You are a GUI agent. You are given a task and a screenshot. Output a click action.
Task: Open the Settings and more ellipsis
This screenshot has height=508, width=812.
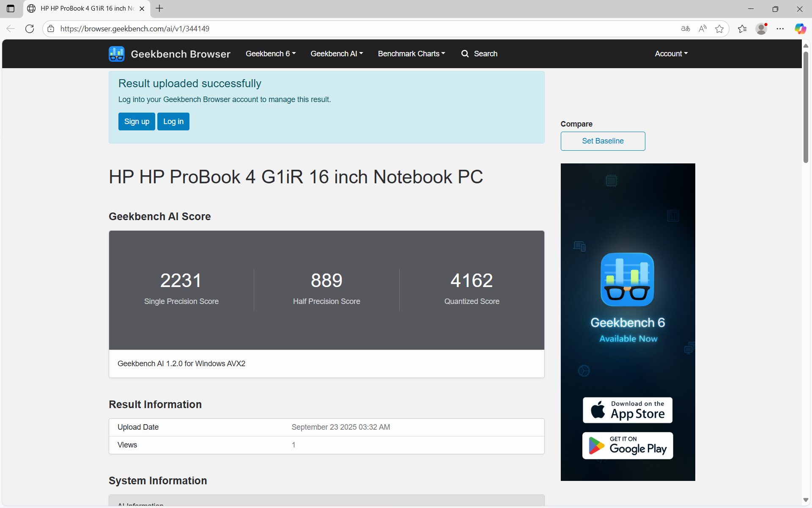[x=780, y=29]
